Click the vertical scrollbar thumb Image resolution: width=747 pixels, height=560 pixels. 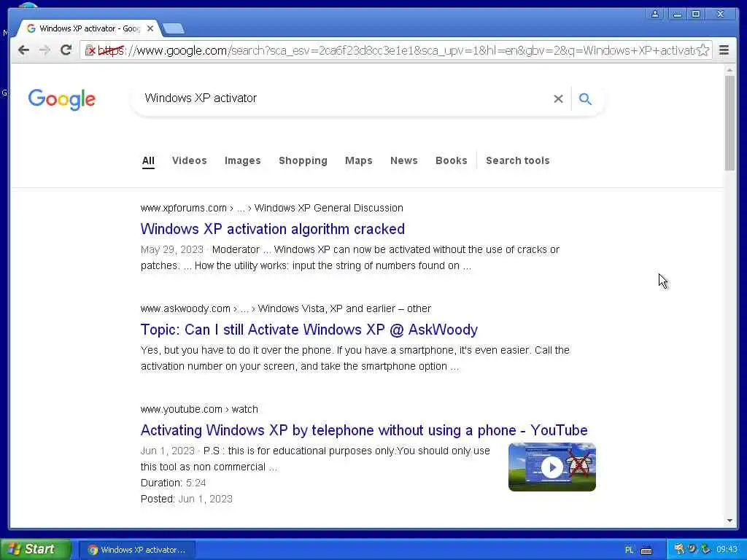pos(729,122)
